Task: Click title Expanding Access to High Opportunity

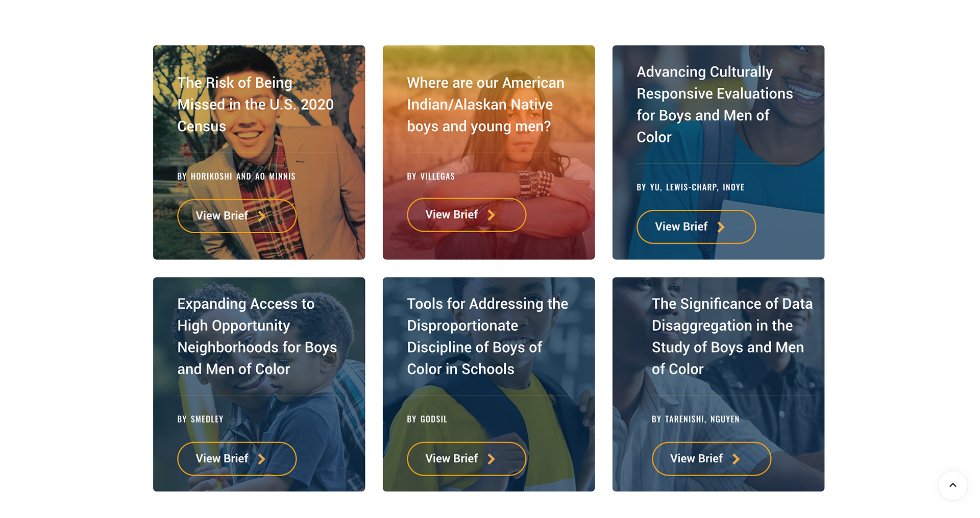Action: tap(257, 336)
